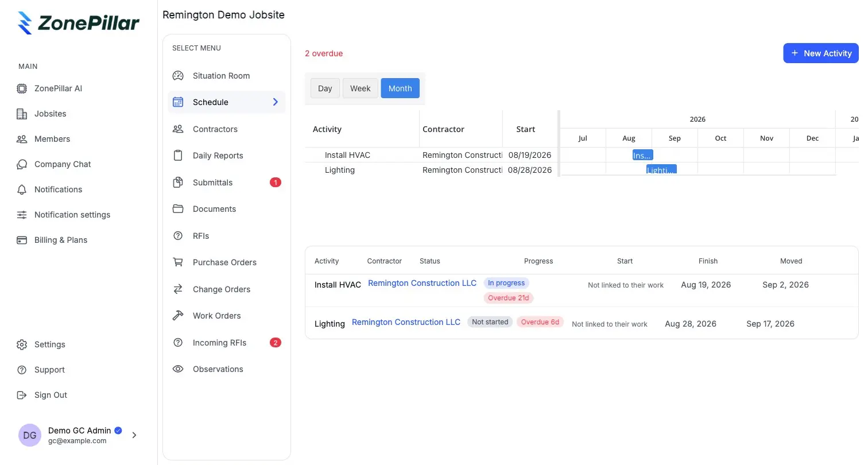Select the Month view

(x=400, y=88)
